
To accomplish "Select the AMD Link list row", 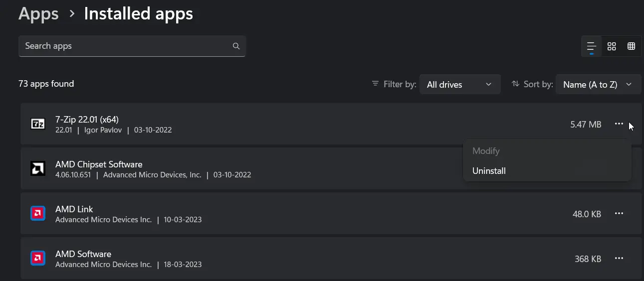I will click(331, 213).
